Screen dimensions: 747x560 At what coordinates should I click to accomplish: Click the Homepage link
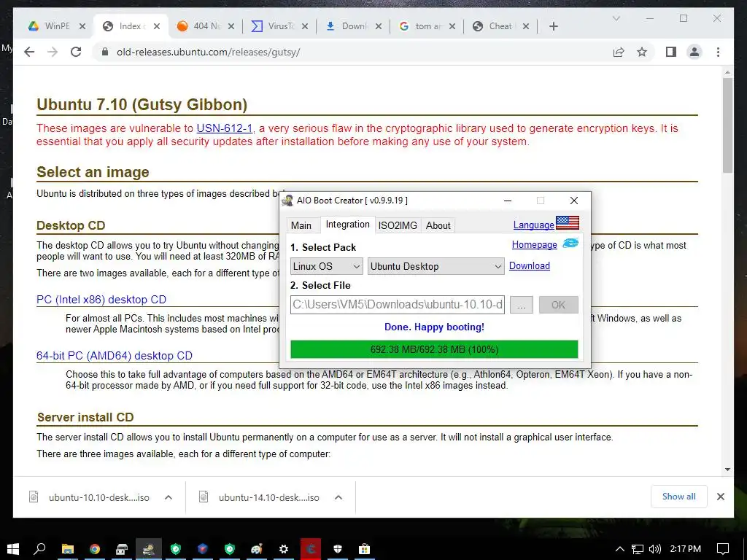534,245
